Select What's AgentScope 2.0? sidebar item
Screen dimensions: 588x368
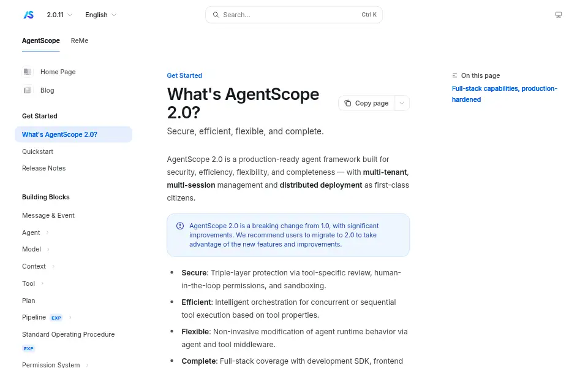point(73,134)
